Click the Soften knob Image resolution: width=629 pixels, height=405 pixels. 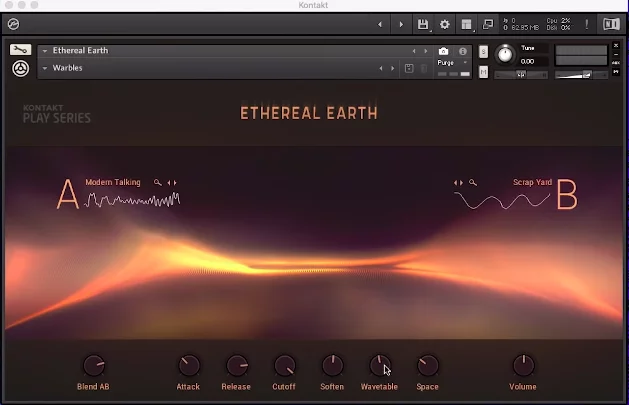[x=332, y=366]
